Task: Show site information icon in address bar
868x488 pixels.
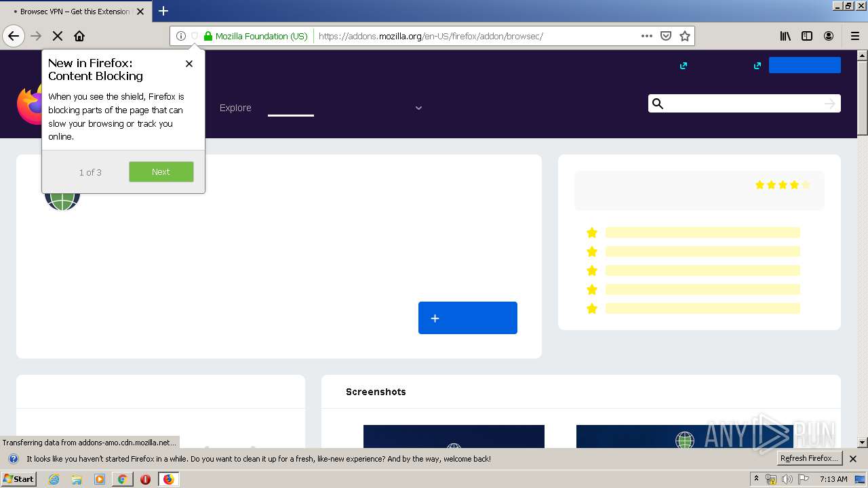Action: click(x=181, y=36)
